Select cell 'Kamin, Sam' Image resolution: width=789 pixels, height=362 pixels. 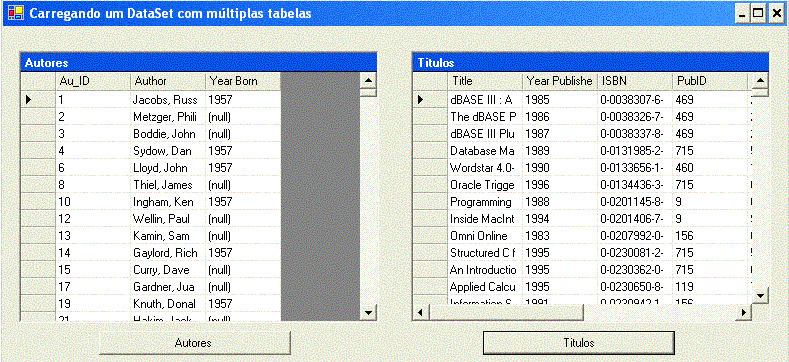pyautogui.click(x=168, y=236)
